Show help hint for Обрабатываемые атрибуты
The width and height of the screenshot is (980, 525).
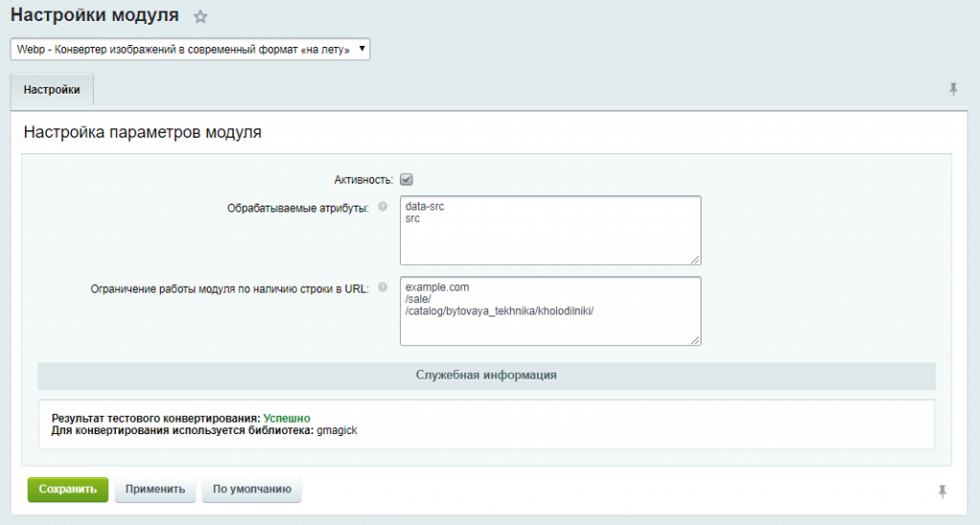[x=383, y=207]
